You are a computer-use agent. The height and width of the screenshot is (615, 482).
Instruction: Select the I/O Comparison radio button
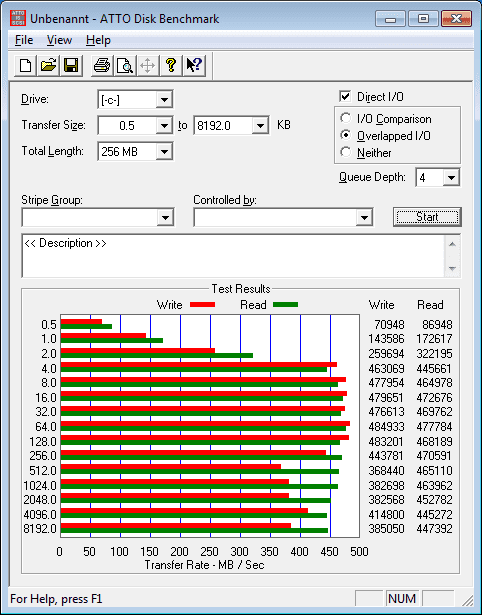coord(346,118)
